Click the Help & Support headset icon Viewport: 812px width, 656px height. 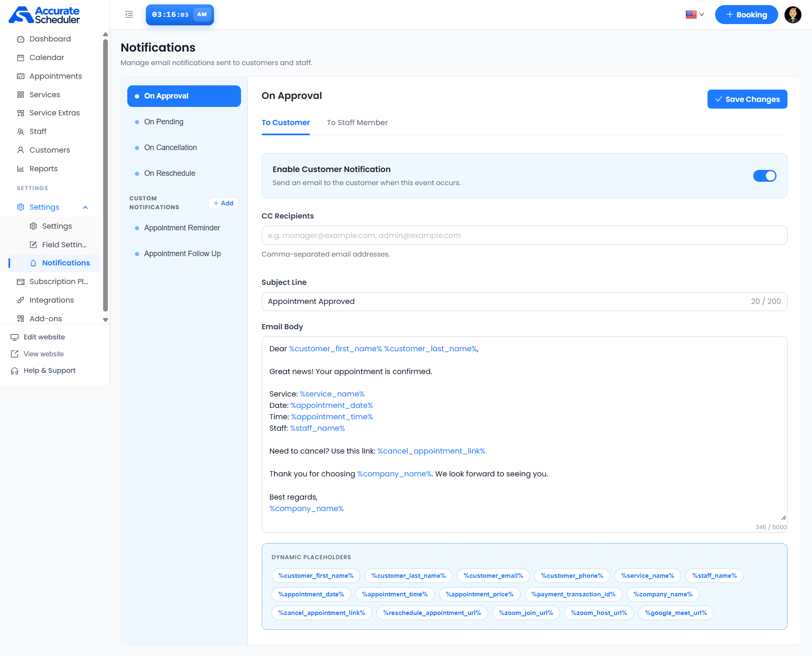point(14,371)
